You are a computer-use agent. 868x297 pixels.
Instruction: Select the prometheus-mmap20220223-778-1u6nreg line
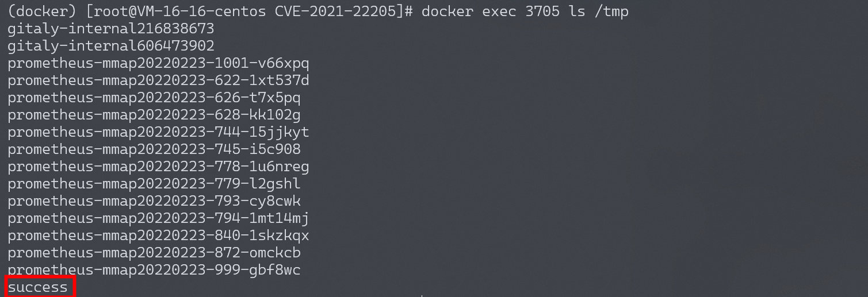tap(158, 167)
